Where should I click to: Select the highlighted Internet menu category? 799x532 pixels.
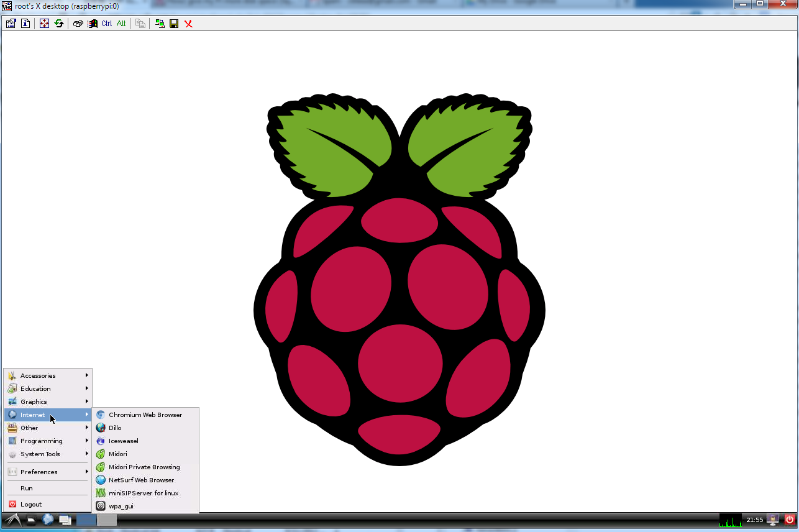pyautogui.click(x=48, y=415)
